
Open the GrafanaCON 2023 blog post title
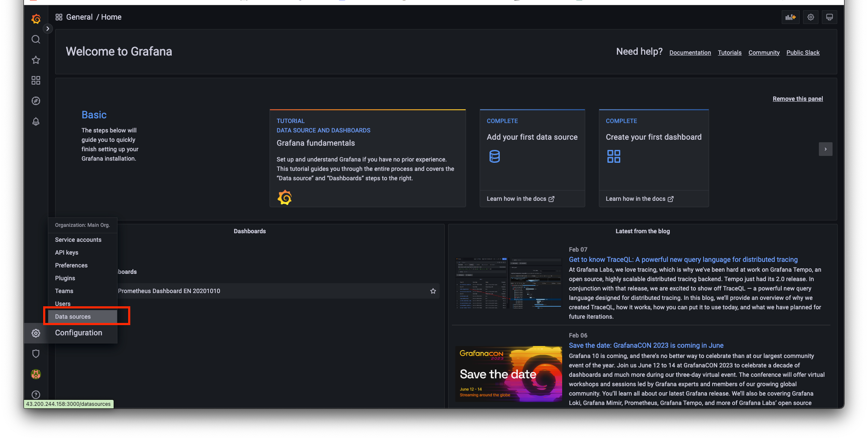pos(646,345)
